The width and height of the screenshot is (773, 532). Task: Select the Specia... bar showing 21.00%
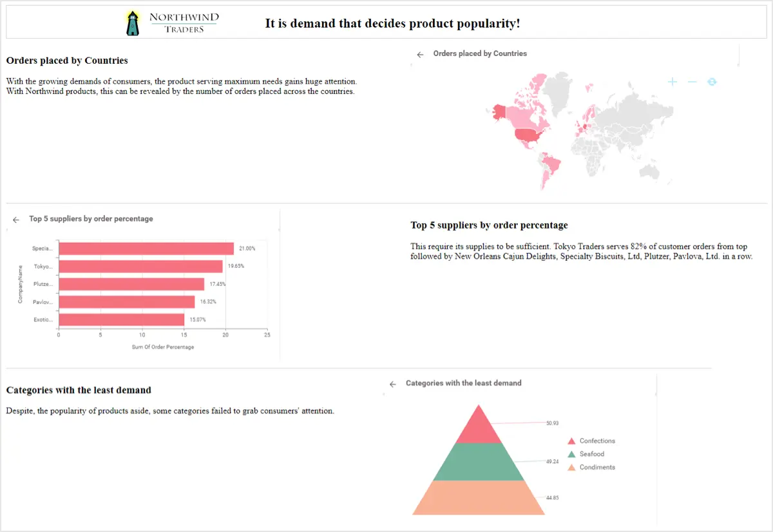[146, 249]
